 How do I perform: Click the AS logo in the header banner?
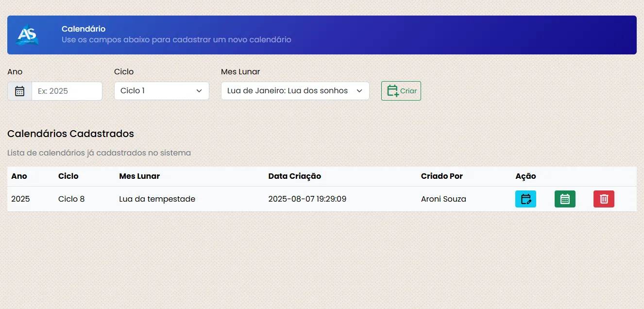pos(27,35)
